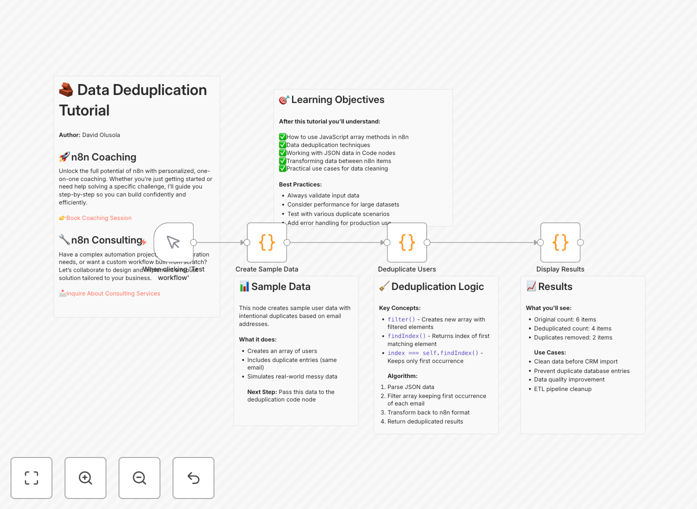
Task: Click the 'Deduplicate Users' node label
Action: tap(407, 269)
